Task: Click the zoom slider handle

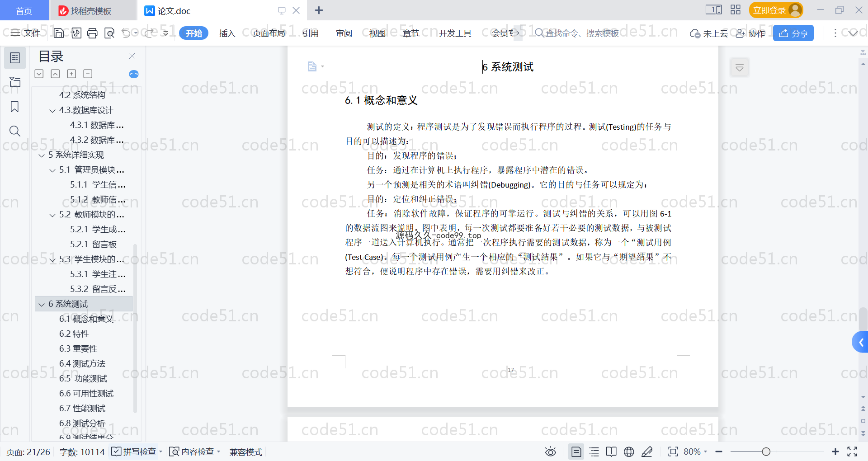Action: pyautogui.click(x=766, y=452)
